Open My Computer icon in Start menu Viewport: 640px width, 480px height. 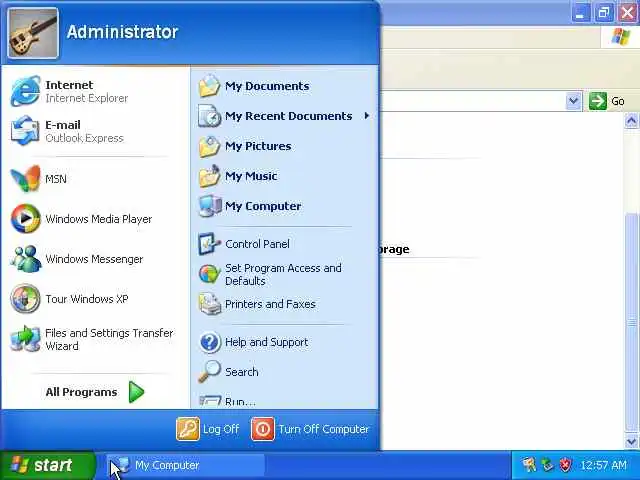click(x=209, y=206)
